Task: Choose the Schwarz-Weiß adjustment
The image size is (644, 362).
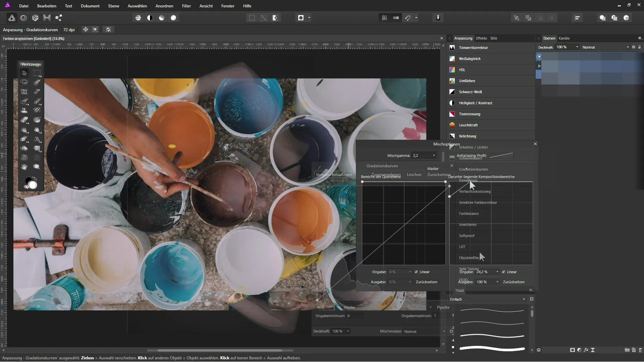Action: tap(491, 92)
